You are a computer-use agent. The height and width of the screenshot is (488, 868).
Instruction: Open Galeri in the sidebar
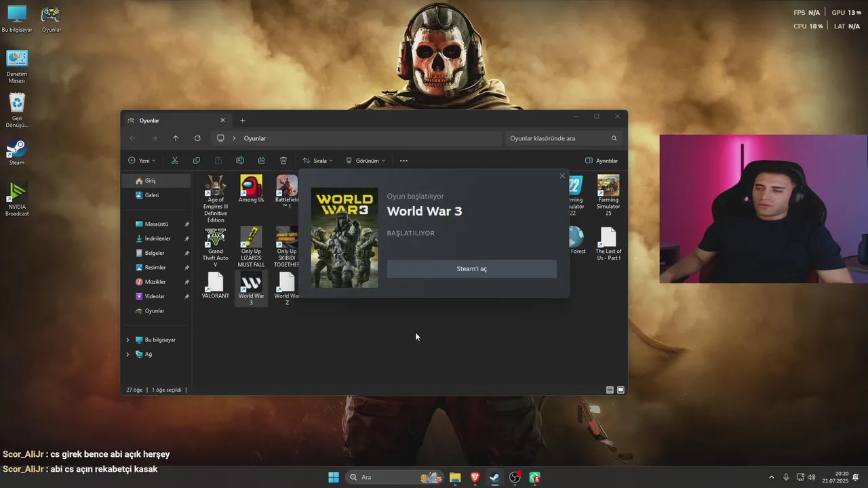pyautogui.click(x=157, y=195)
